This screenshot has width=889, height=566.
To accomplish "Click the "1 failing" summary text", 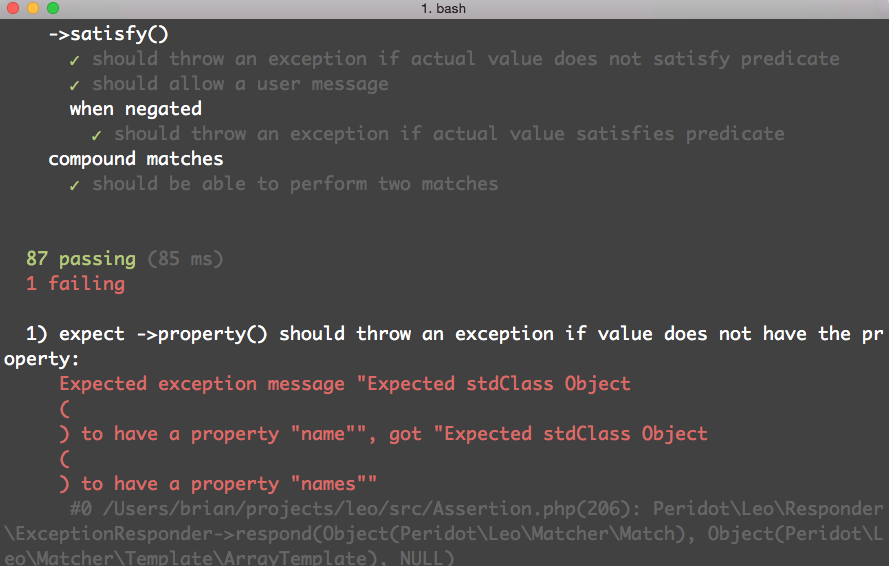I will (76, 284).
